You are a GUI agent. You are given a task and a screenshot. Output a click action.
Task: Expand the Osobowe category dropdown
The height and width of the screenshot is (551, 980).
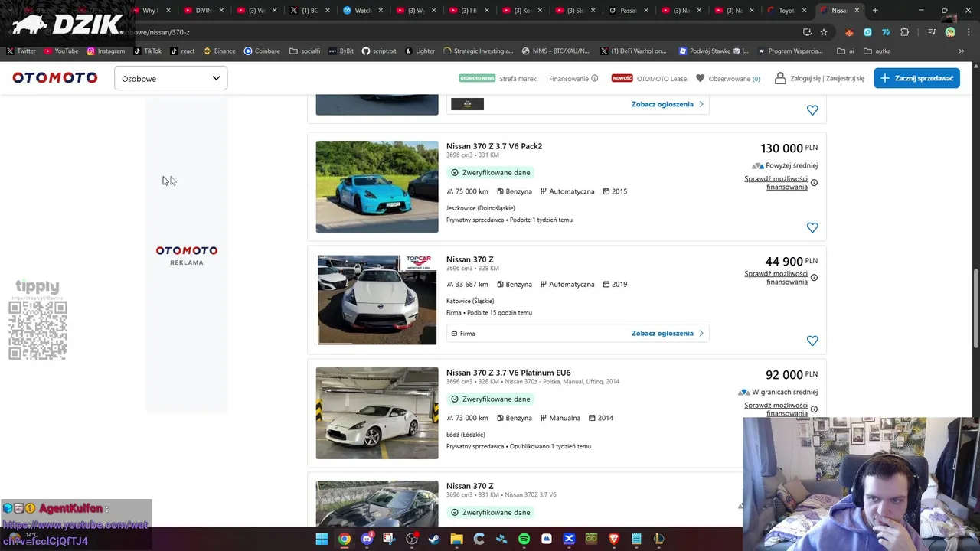[x=171, y=78]
